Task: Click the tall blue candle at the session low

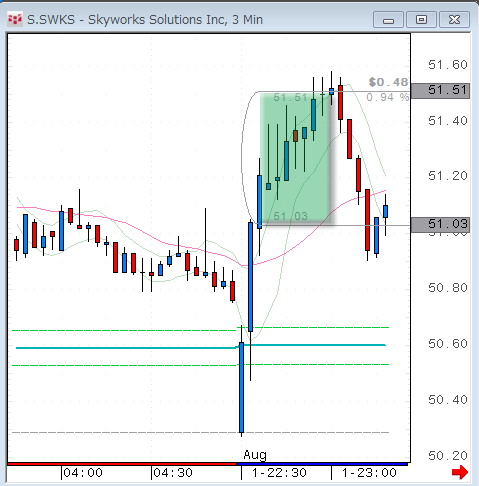Action: coord(242,387)
